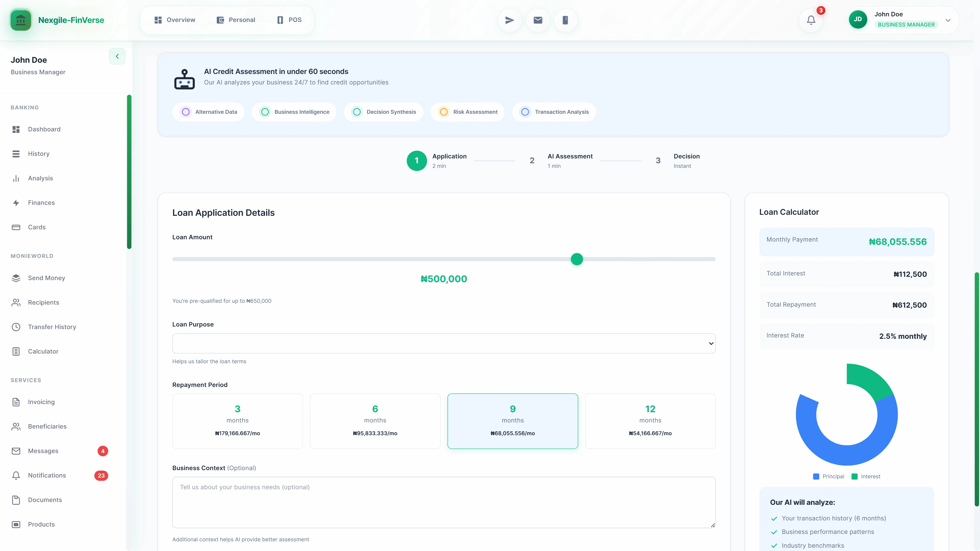This screenshot has width=980, height=551.
Task: Select the 6 months repayment period
Action: 375,421
